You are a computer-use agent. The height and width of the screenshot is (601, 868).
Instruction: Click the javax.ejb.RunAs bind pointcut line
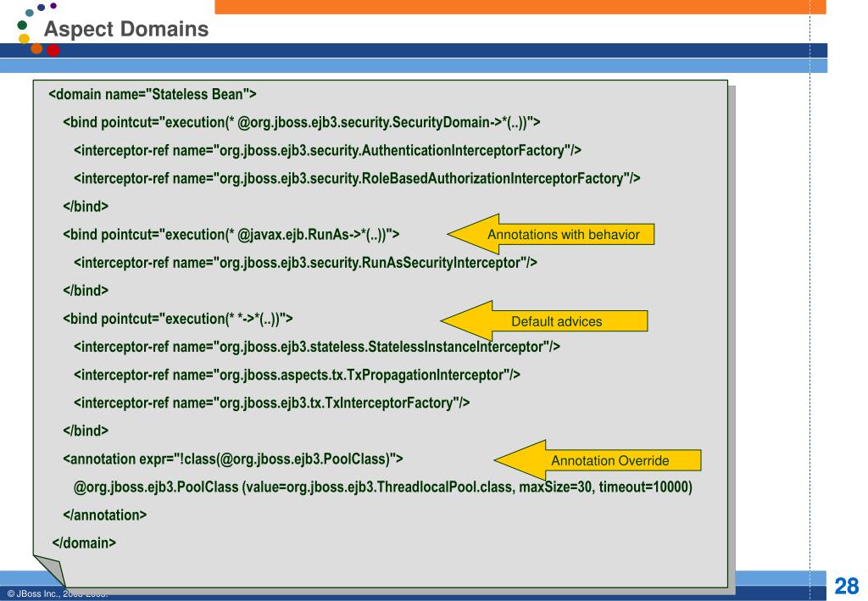pyautogui.click(x=231, y=235)
